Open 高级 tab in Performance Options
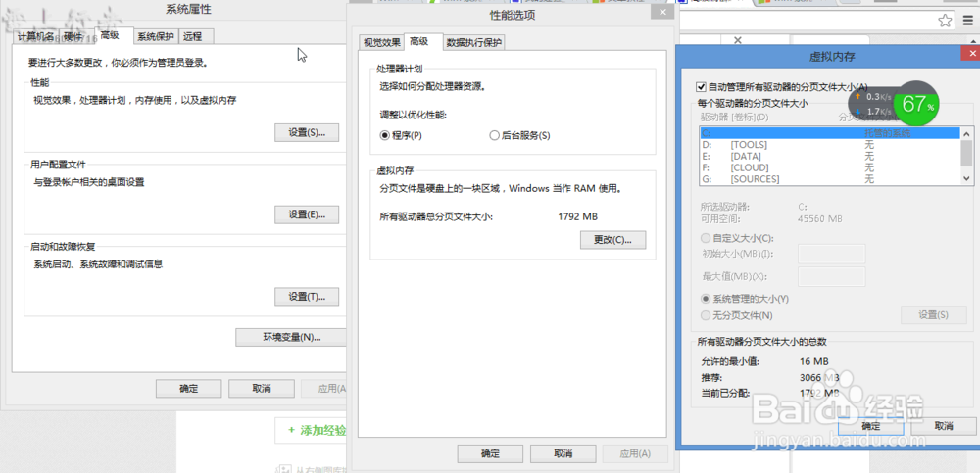Viewport: 980px width, 473px height. click(423, 41)
